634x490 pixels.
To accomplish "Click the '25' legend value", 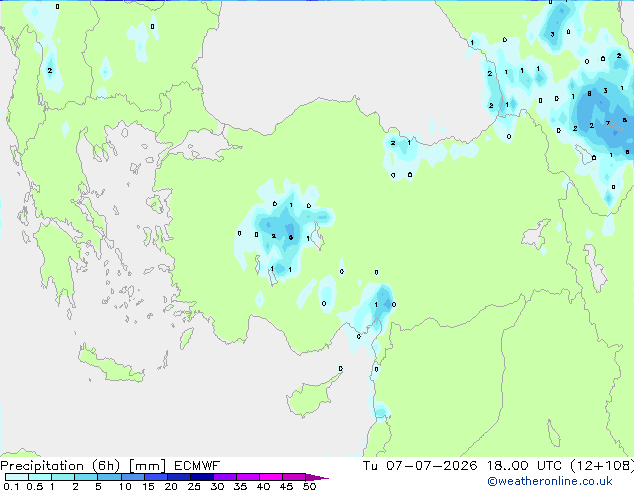I will coord(194,486).
